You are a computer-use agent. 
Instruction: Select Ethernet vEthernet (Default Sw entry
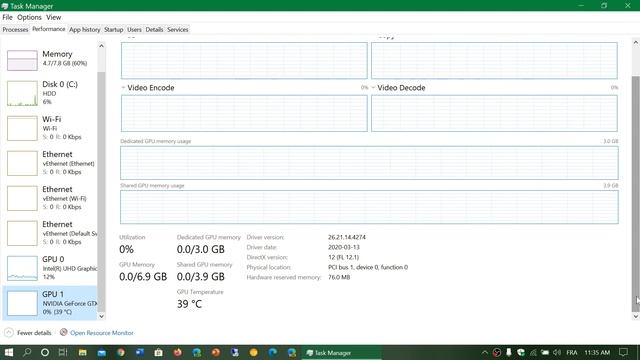pyautogui.click(x=50, y=233)
